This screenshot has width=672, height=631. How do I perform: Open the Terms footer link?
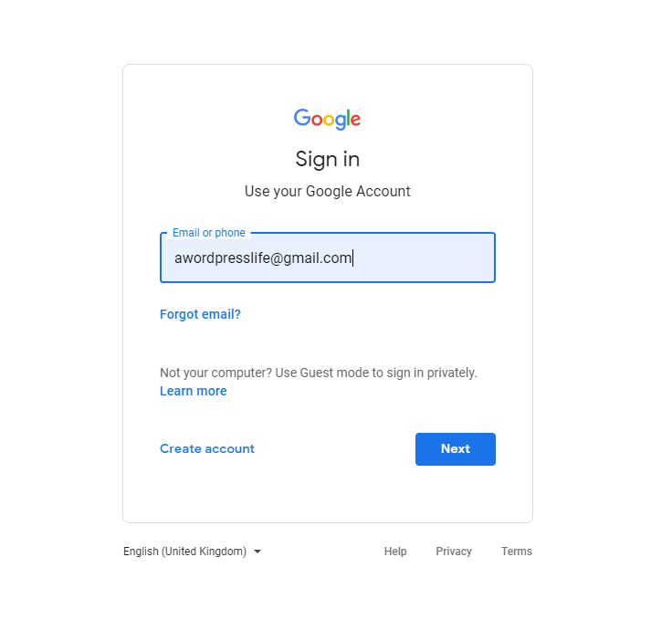[516, 552]
